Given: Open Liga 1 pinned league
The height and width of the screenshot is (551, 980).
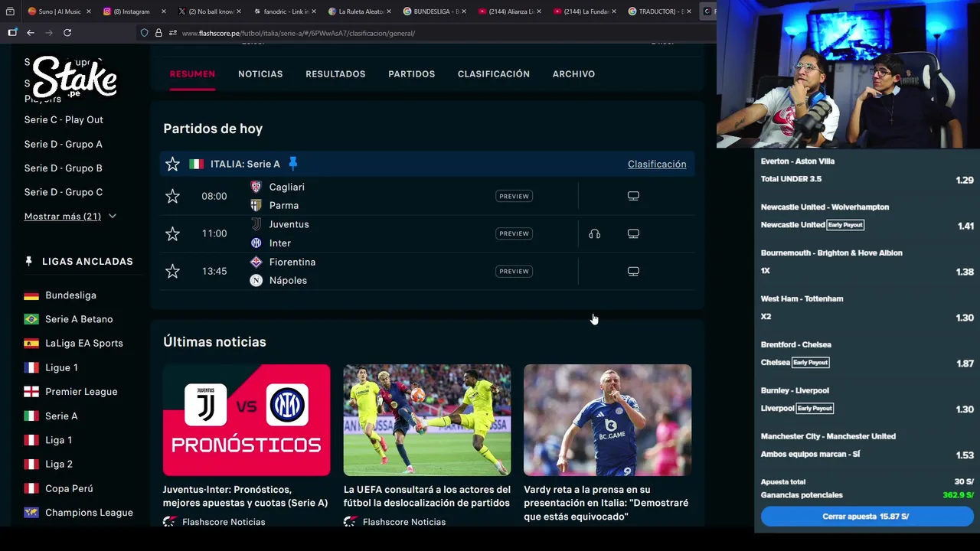Looking at the screenshot, I should click(x=58, y=440).
